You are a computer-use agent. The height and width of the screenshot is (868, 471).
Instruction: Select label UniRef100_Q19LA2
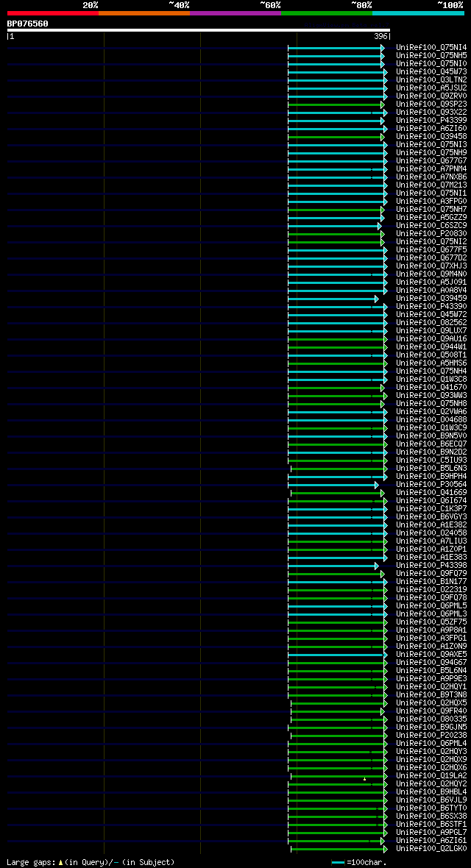pos(432,775)
